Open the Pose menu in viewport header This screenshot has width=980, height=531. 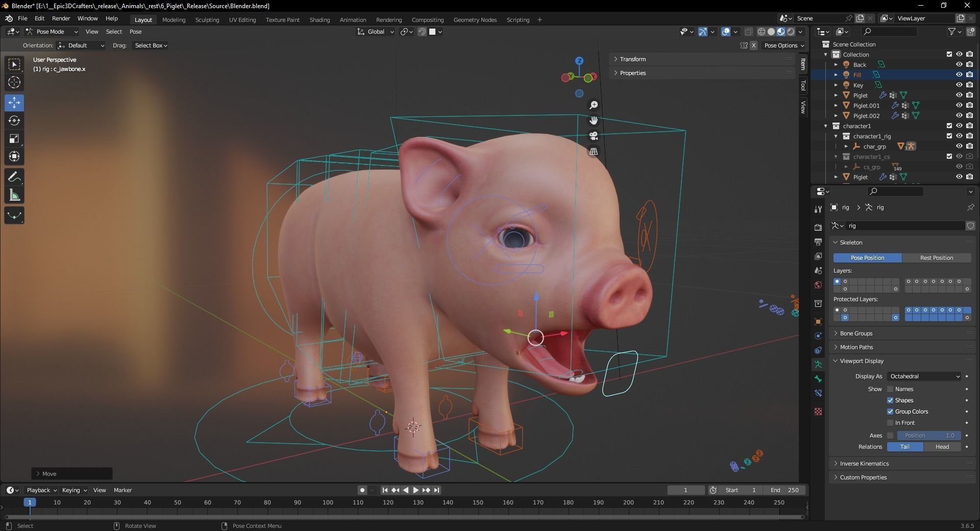[135, 32]
